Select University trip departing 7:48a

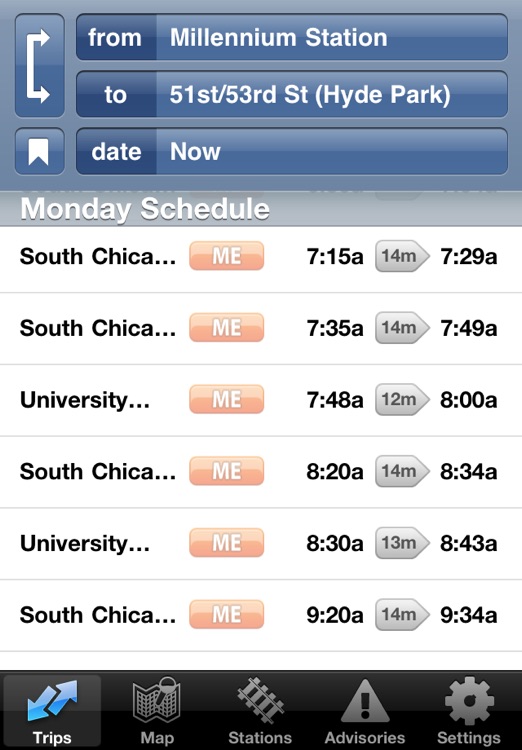point(261,400)
